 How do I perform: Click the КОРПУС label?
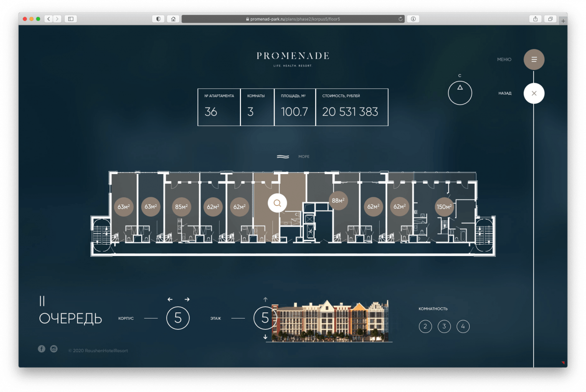click(126, 318)
